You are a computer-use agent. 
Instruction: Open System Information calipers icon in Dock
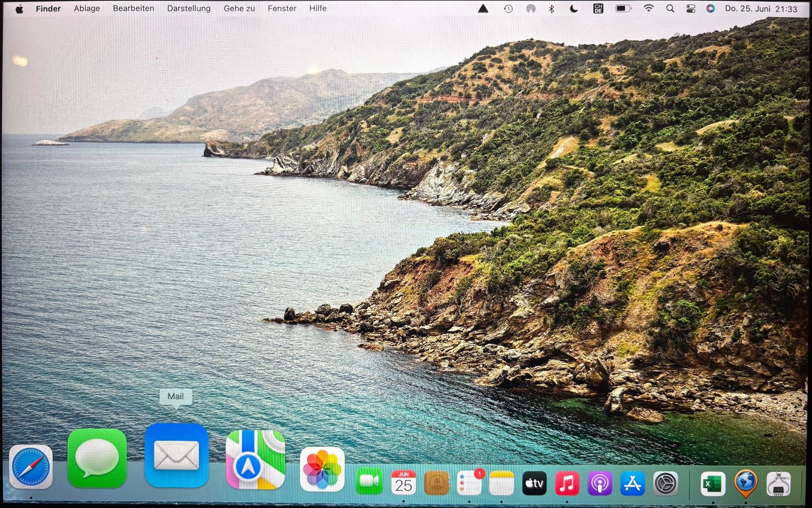pyautogui.click(x=779, y=484)
